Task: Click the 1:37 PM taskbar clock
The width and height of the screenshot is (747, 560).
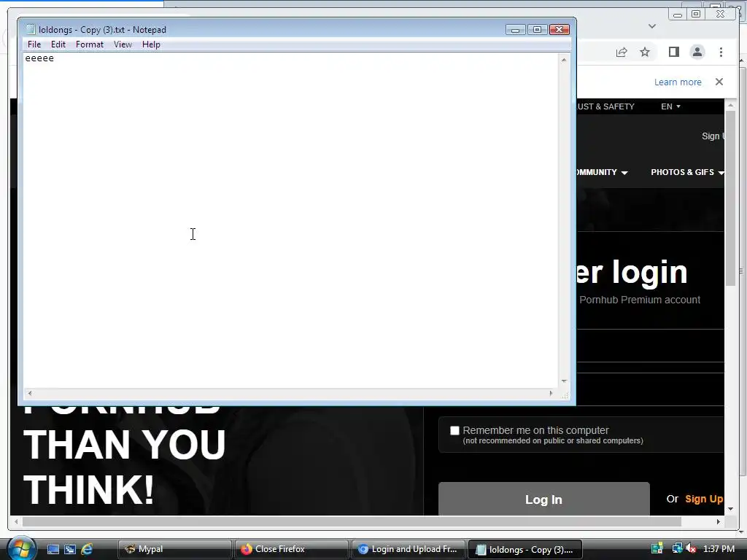Action: pyautogui.click(x=719, y=549)
